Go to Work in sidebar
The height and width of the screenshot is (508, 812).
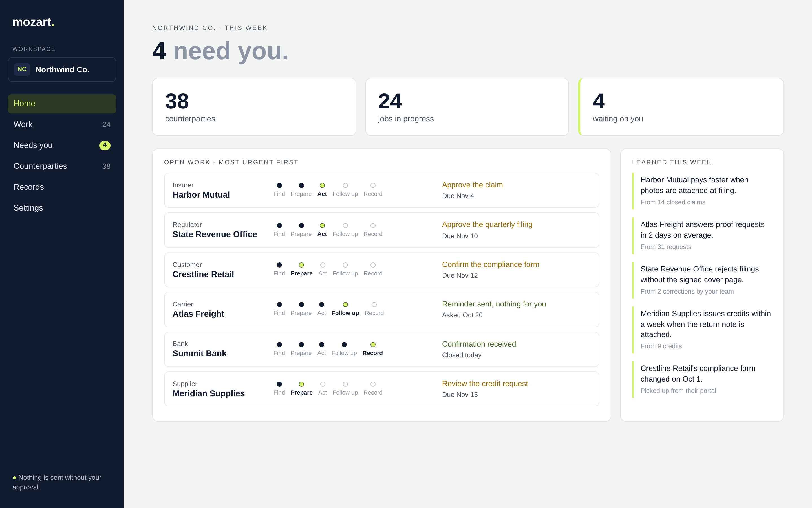click(62, 124)
